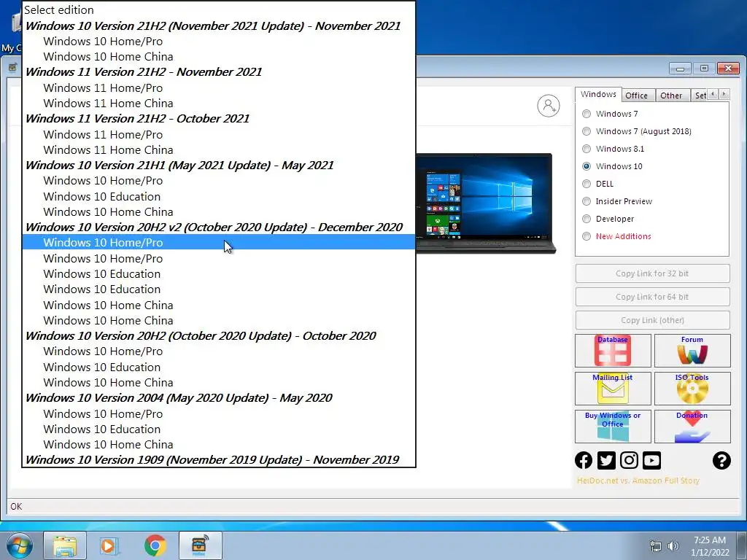Click Windows 10 Home/Pro under 20H2 October 2020
The height and width of the screenshot is (560, 747).
pos(219,351)
